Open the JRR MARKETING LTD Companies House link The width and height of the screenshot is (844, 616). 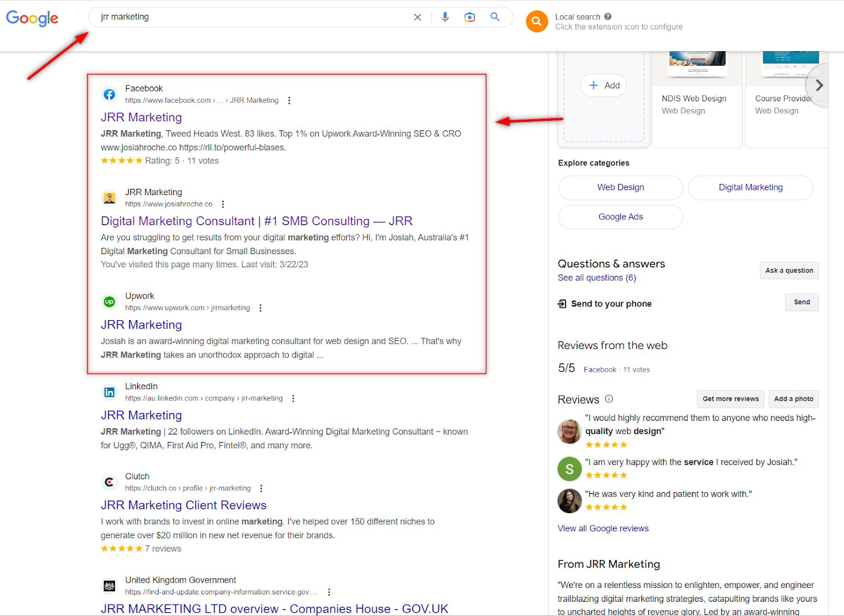coord(274,609)
